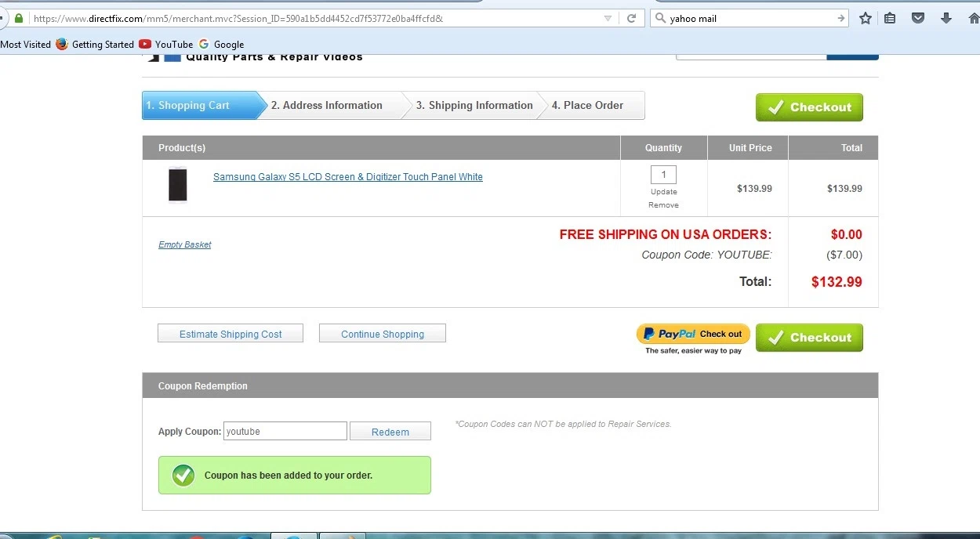Click the green coupon-added checkmark icon
This screenshot has width=980, height=539.
(x=183, y=475)
